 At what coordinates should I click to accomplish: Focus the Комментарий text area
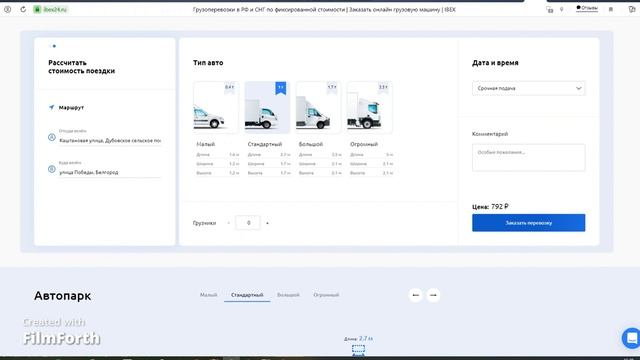click(x=529, y=158)
